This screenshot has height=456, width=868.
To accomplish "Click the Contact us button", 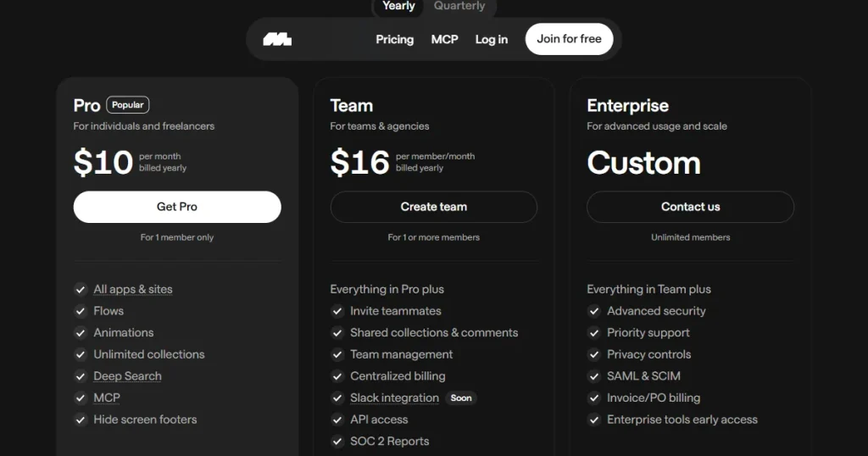I will pyautogui.click(x=690, y=207).
